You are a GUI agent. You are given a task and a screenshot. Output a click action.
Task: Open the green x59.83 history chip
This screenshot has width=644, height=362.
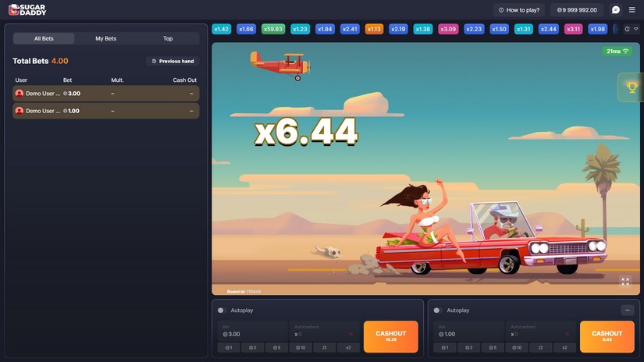[273, 29]
